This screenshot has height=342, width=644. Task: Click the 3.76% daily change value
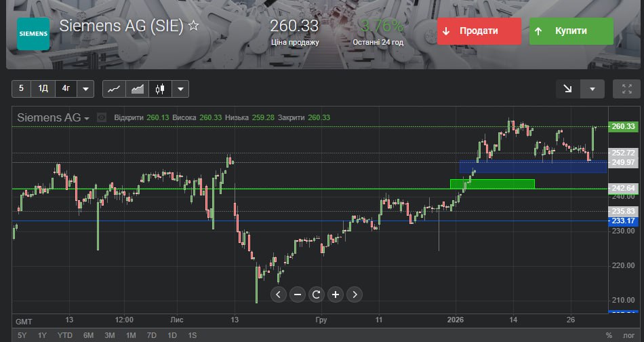point(382,26)
